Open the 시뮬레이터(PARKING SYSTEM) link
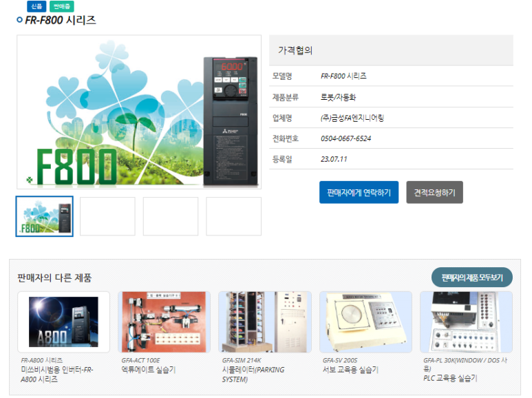This screenshot has height=398, width=532. point(253,374)
